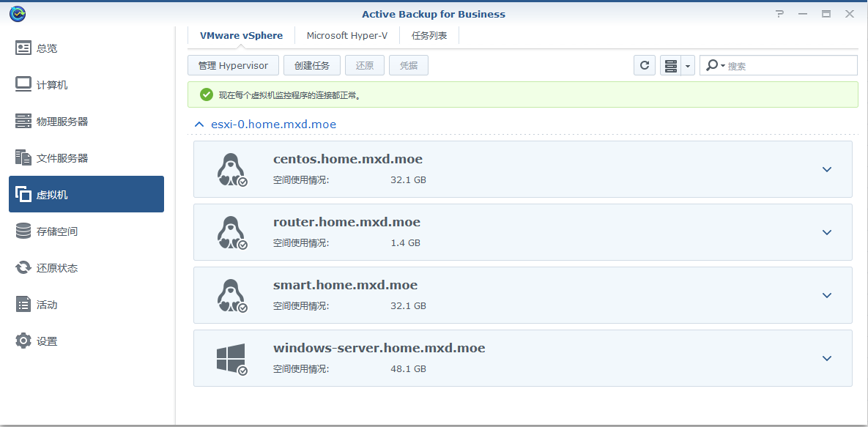The image size is (868, 427).
Task: Focus the 搜索 search input field
Action: coord(779,65)
